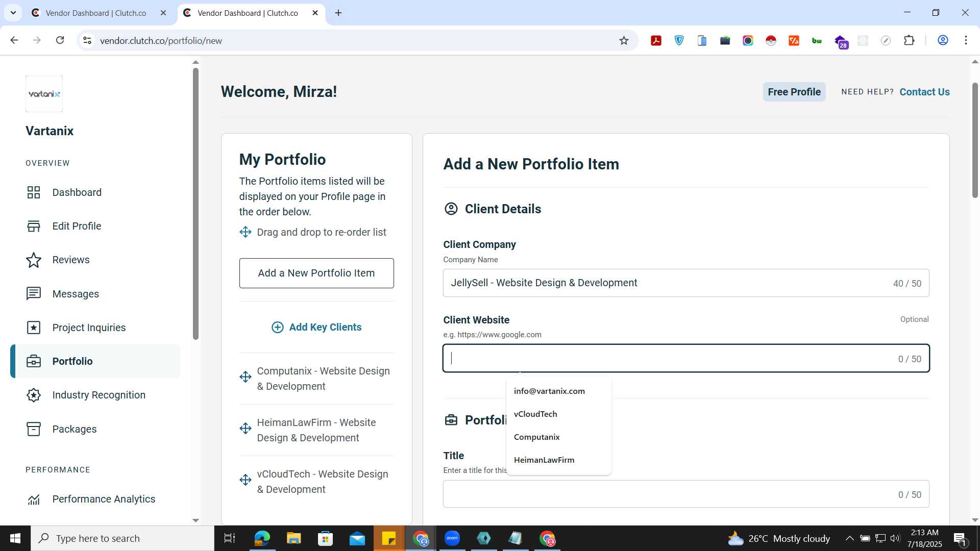980x551 pixels.
Task: Open Industry Recognition page
Action: (99, 395)
